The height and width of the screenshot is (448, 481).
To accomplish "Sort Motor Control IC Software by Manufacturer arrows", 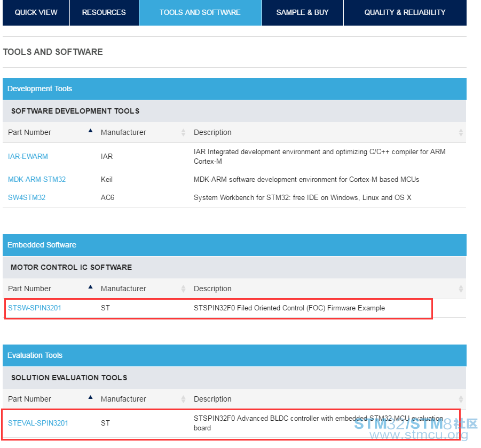I will pyautogui.click(x=184, y=289).
